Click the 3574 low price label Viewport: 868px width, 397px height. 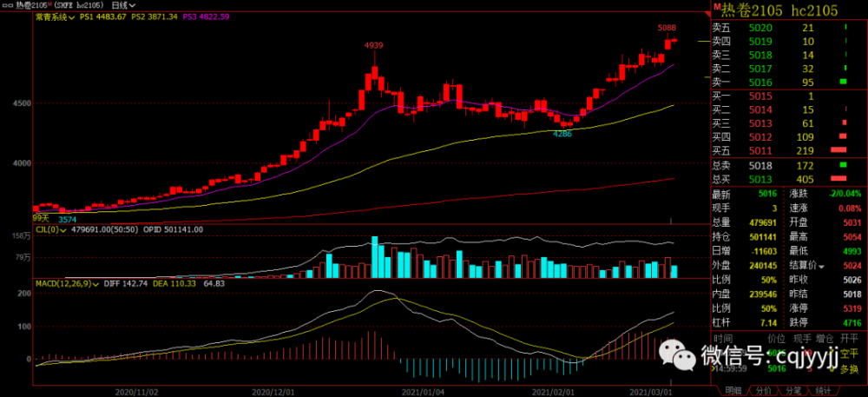(68, 219)
